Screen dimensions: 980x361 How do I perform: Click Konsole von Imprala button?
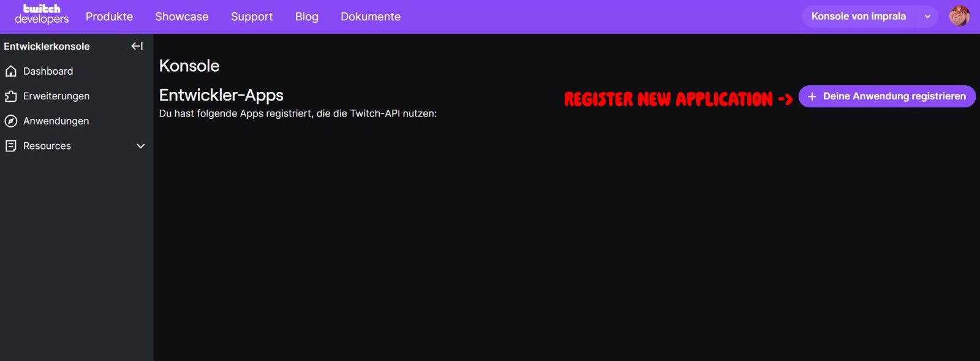click(859, 17)
